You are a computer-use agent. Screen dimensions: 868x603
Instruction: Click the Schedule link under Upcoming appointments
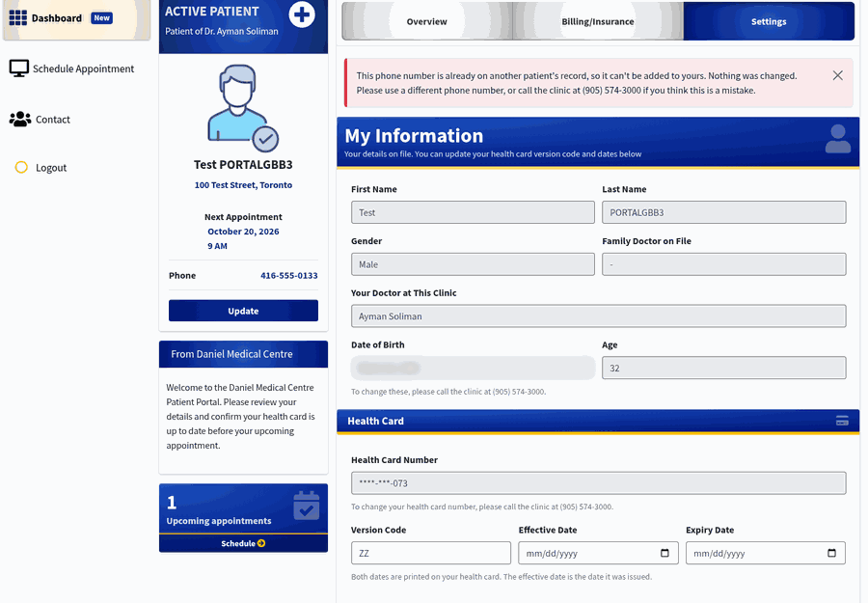[243, 543]
